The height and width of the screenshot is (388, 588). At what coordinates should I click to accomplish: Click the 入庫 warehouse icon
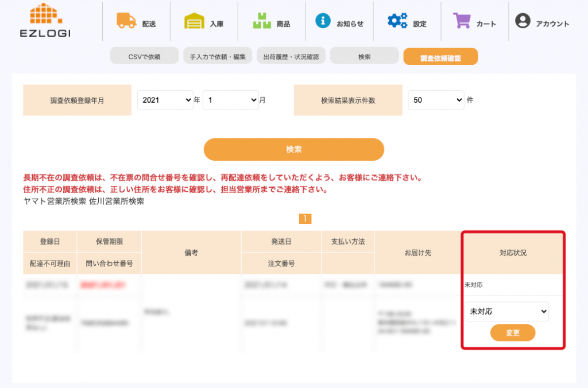pyautogui.click(x=194, y=21)
